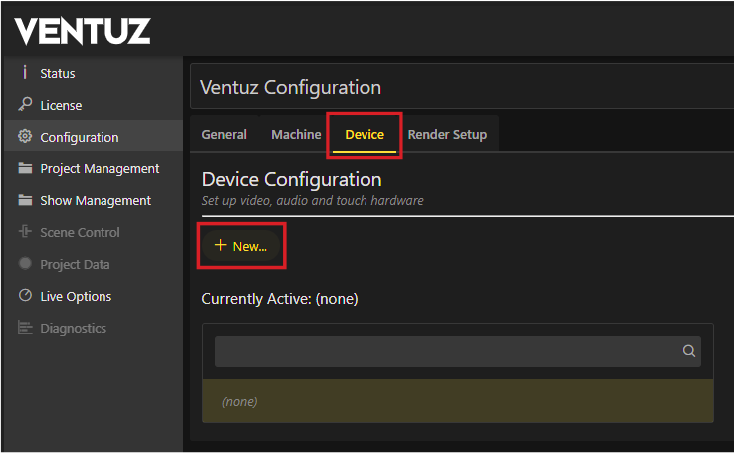Open the Machine tab
734x454 pixels.
(296, 135)
